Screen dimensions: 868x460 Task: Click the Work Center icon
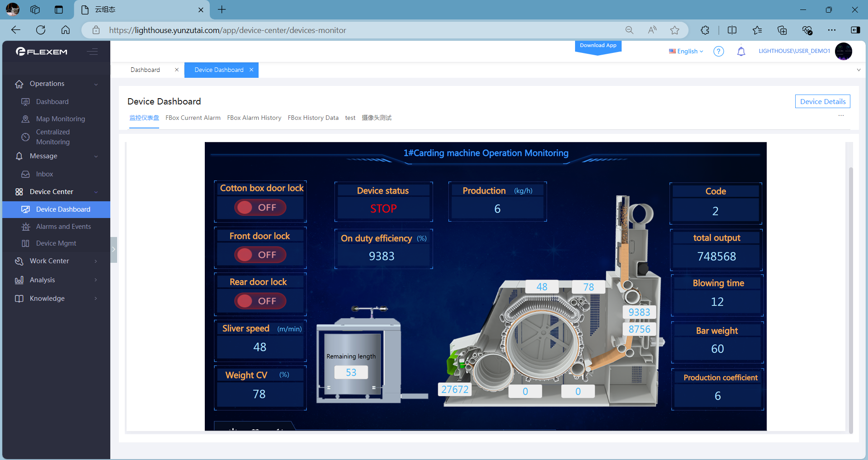tap(19, 261)
